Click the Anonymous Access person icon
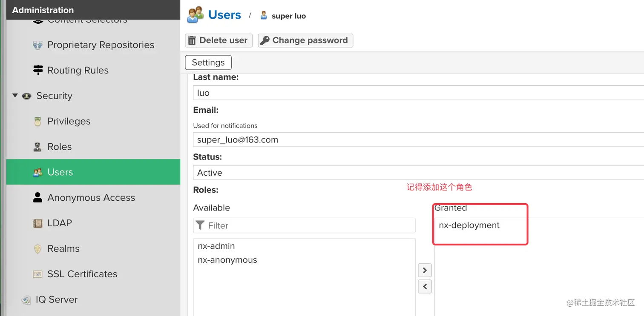 38,198
